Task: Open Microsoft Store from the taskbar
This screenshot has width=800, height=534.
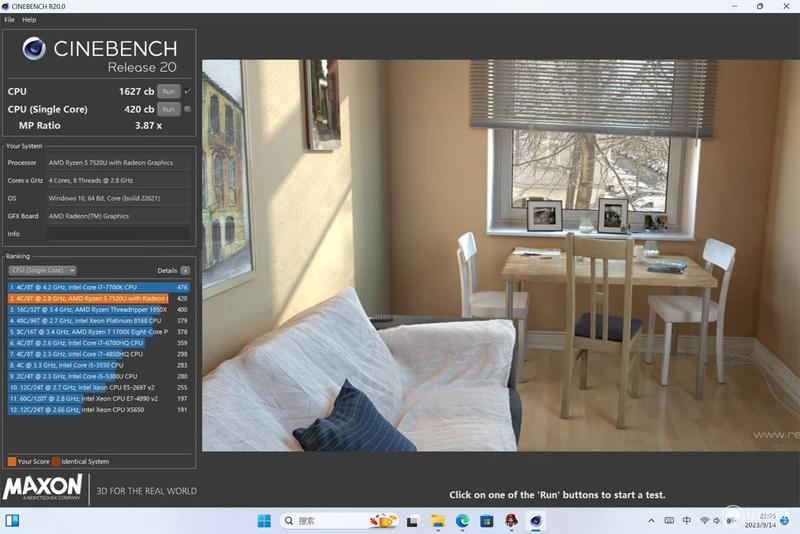Action: pos(487,521)
